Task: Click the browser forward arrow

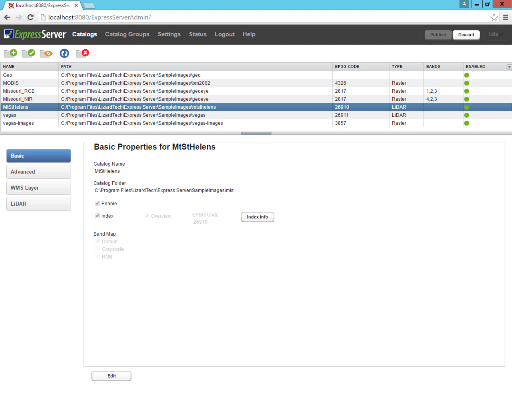Action: [x=19, y=17]
